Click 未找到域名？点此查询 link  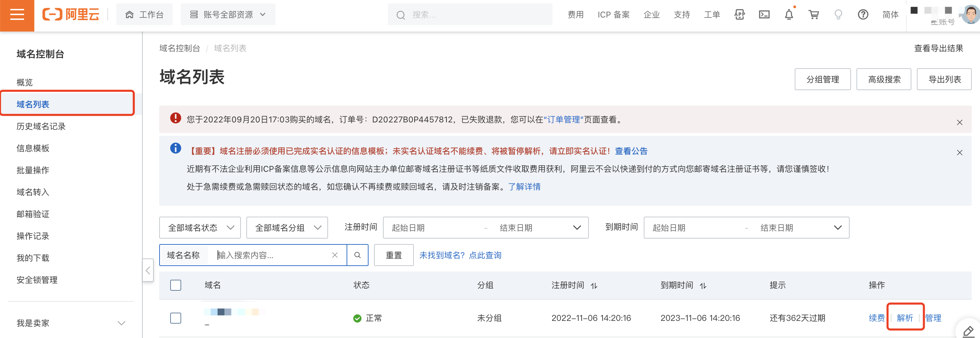460,255
